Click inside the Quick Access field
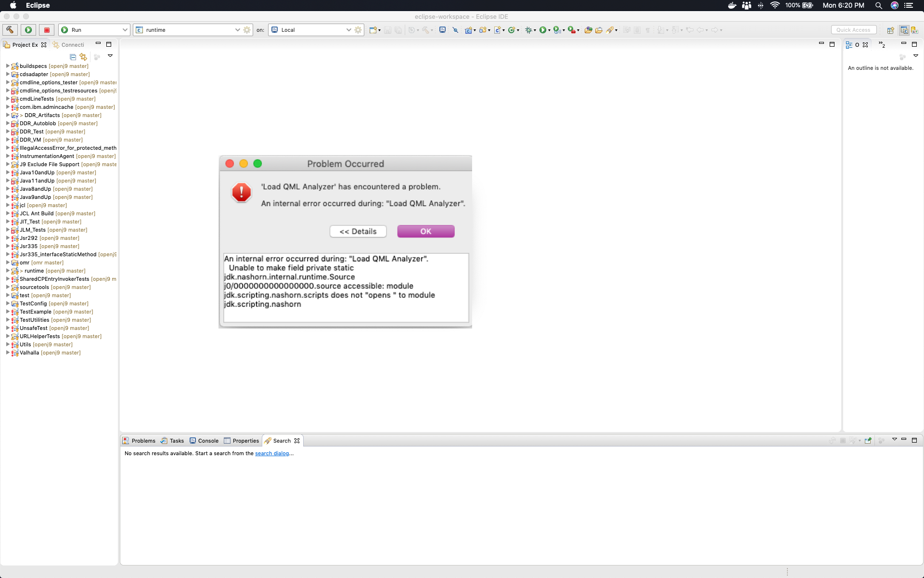Image resolution: width=924 pixels, height=578 pixels. pyautogui.click(x=853, y=29)
